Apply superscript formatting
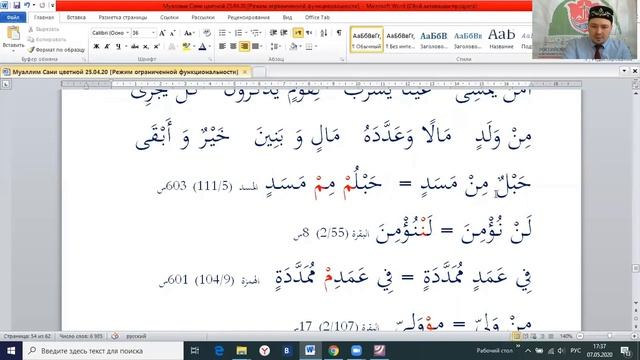The height and width of the screenshot is (360, 640). point(156,47)
